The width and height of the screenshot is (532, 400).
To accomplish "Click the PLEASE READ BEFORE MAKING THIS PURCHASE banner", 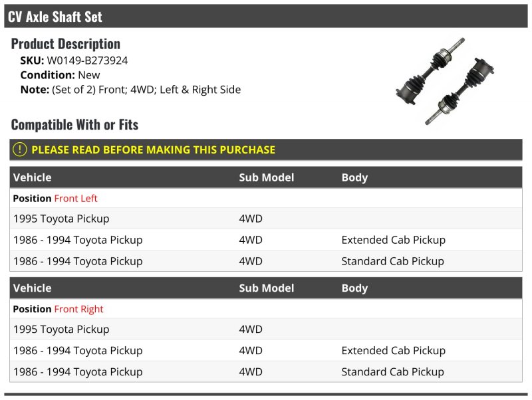I will [x=266, y=150].
